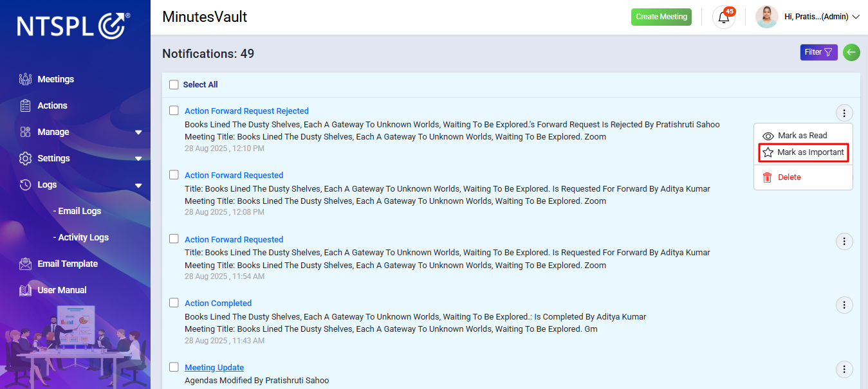Click the star icon beside Mark as Important
The height and width of the screenshot is (389, 868).
coord(768,152)
